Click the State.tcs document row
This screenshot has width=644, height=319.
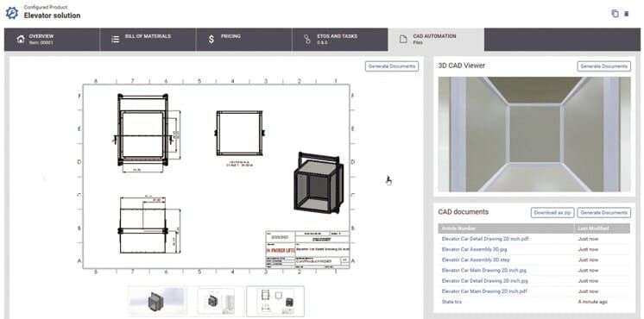pos(534,302)
